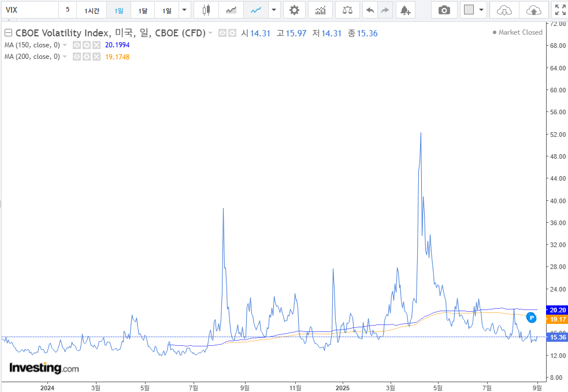
Task: Toggle visibility of the CBOE Volatility Index series
Action: [x=222, y=33]
